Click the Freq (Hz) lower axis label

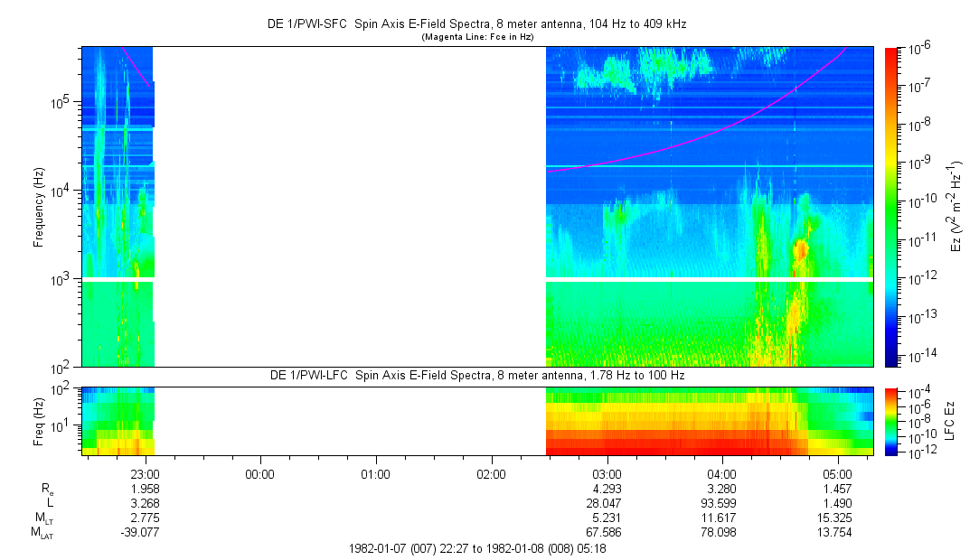pos(38,421)
